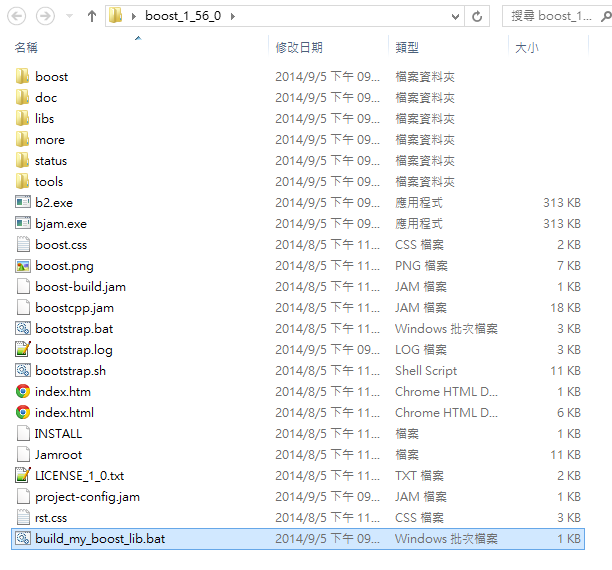Image resolution: width=612 pixels, height=570 pixels.
Task: Click the Chrome icon for index.html
Action: tap(23, 412)
